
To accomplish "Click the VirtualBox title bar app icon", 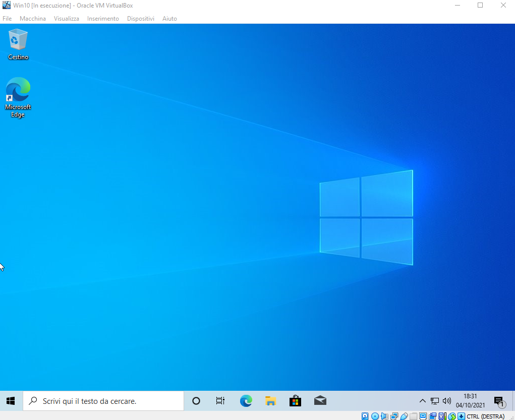I will pyautogui.click(x=6, y=5).
